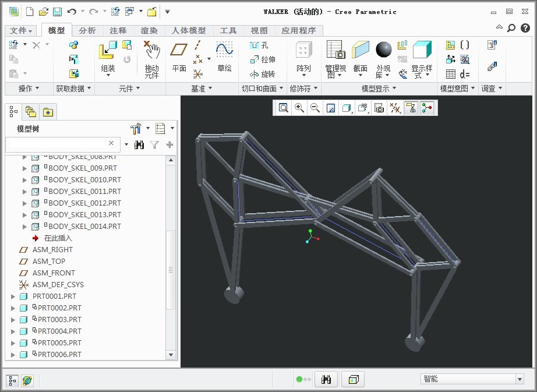Expand the PRT0003.PRT tree node
Screen dimensions: 537x392
point(13,320)
